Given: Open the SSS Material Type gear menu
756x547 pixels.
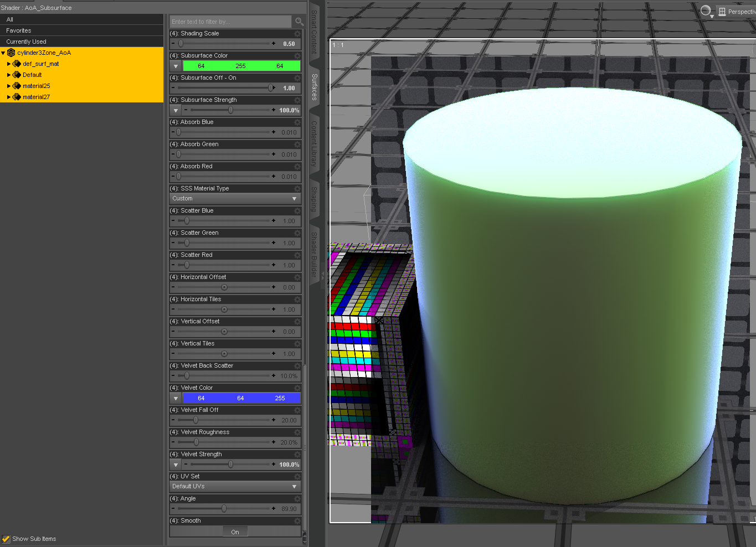Looking at the screenshot, I should click(297, 189).
